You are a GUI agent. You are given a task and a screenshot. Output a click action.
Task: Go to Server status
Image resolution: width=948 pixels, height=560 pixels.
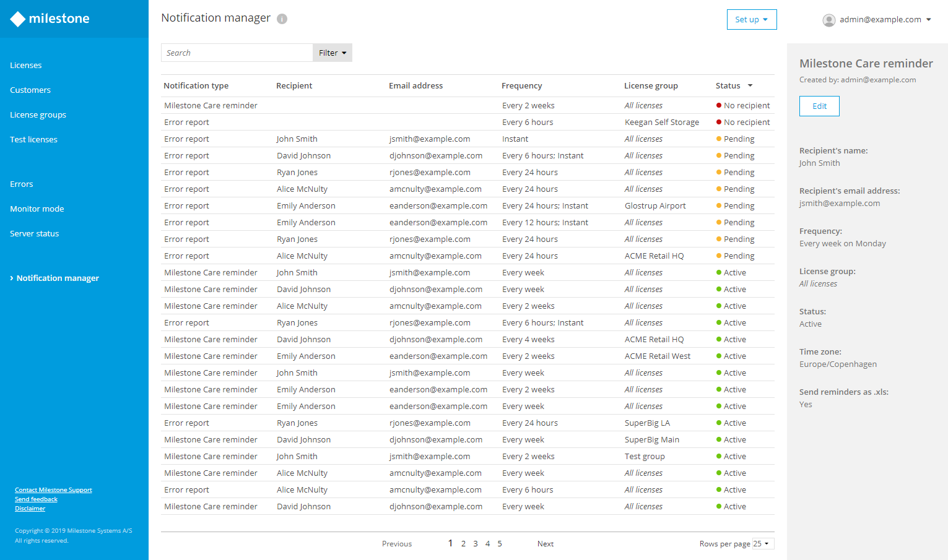tap(34, 233)
